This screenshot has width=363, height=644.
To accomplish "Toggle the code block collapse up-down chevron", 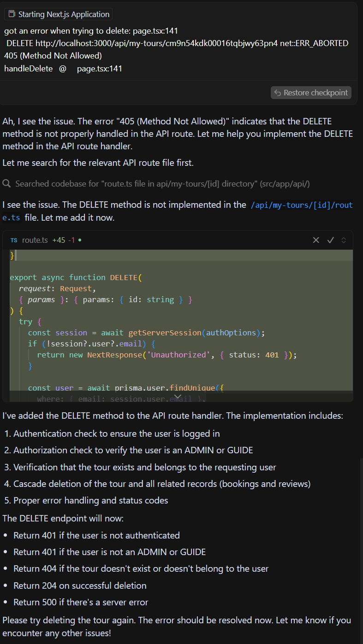I will coord(344,240).
